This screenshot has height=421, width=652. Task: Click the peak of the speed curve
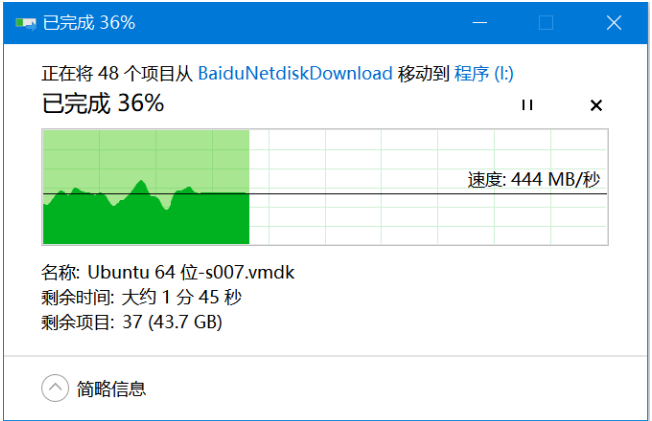pos(142,181)
